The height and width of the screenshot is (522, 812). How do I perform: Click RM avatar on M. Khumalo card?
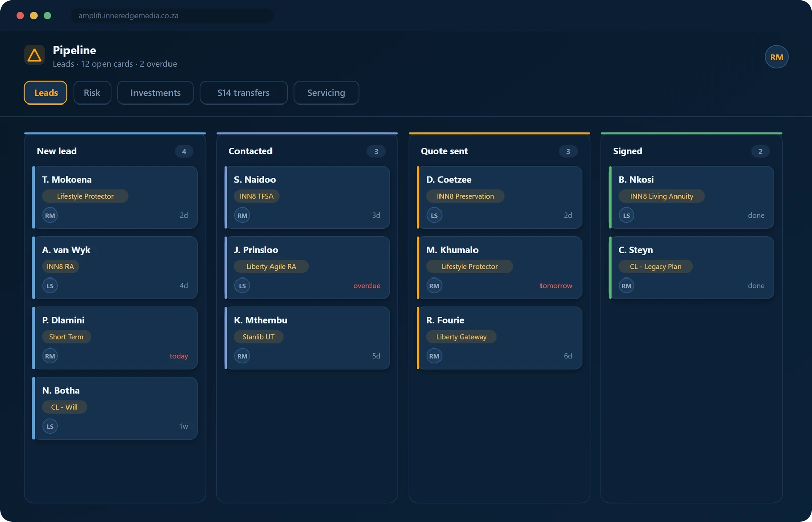point(434,286)
